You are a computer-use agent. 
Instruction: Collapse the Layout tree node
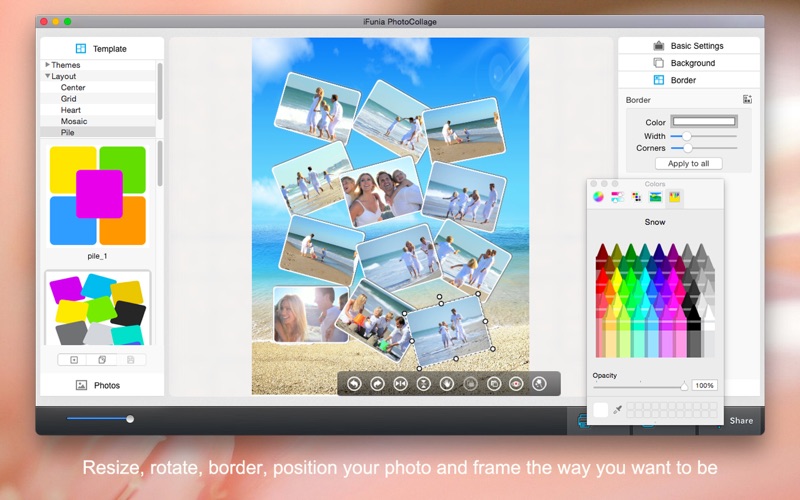47,76
